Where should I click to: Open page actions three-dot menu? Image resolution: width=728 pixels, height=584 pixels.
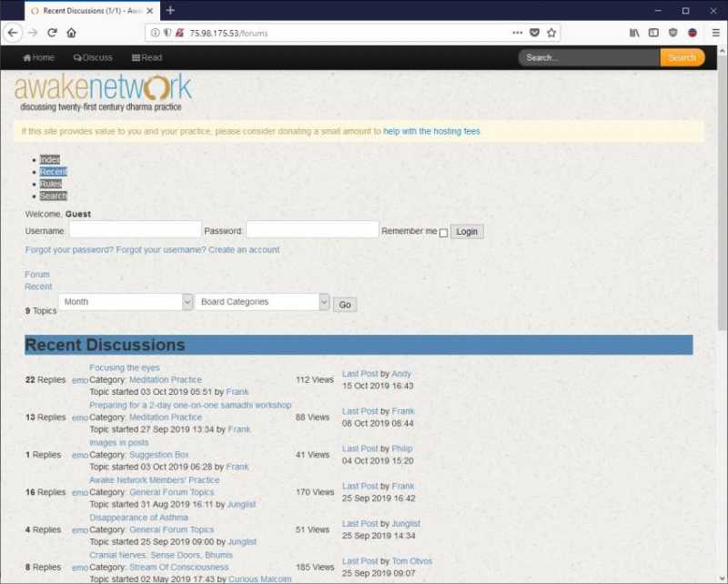[517, 33]
